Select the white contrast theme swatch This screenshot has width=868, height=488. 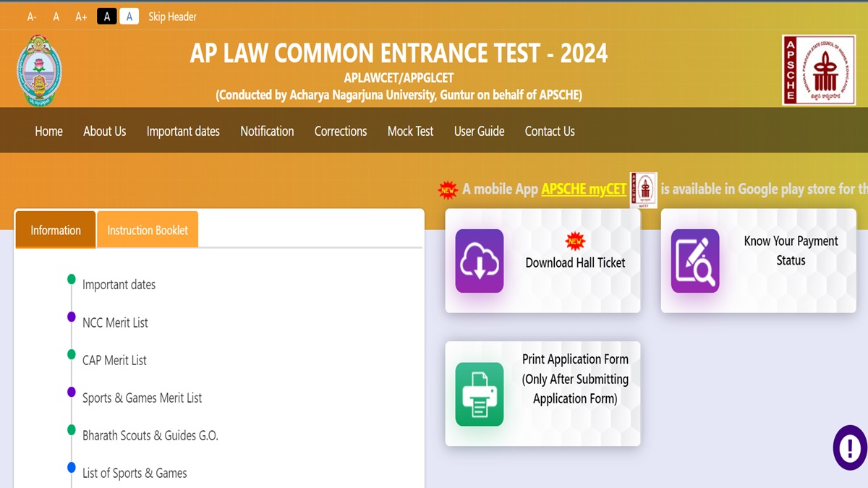pos(129,16)
